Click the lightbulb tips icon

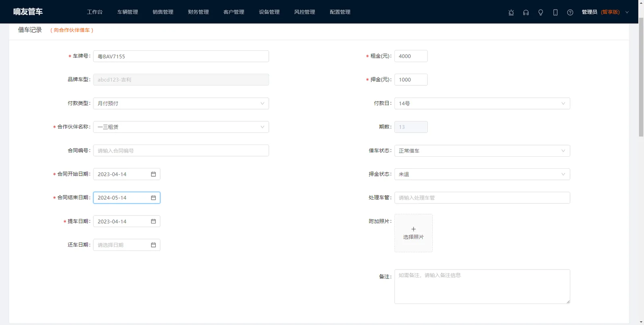click(x=541, y=12)
